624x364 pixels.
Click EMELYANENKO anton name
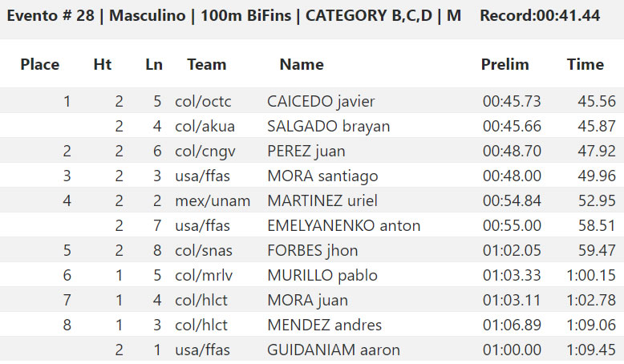click(343, 225)
